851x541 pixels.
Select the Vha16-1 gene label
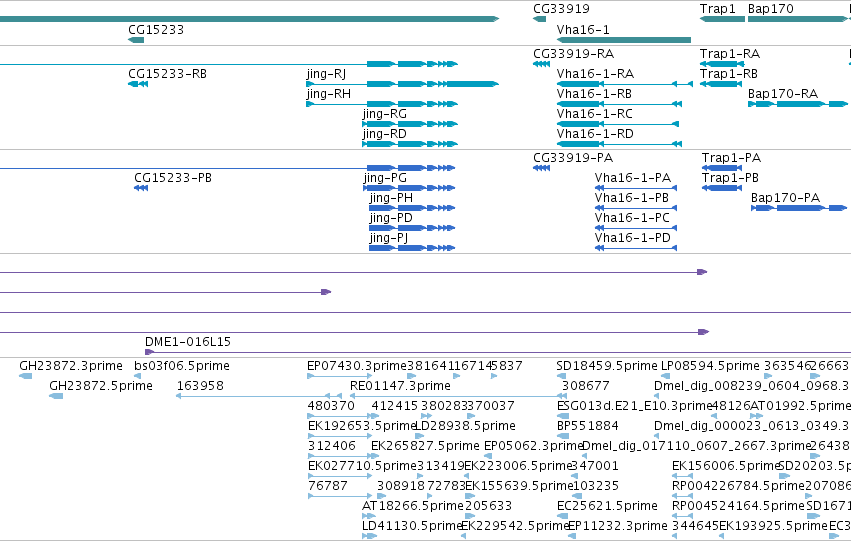click(x=583, y=30)
